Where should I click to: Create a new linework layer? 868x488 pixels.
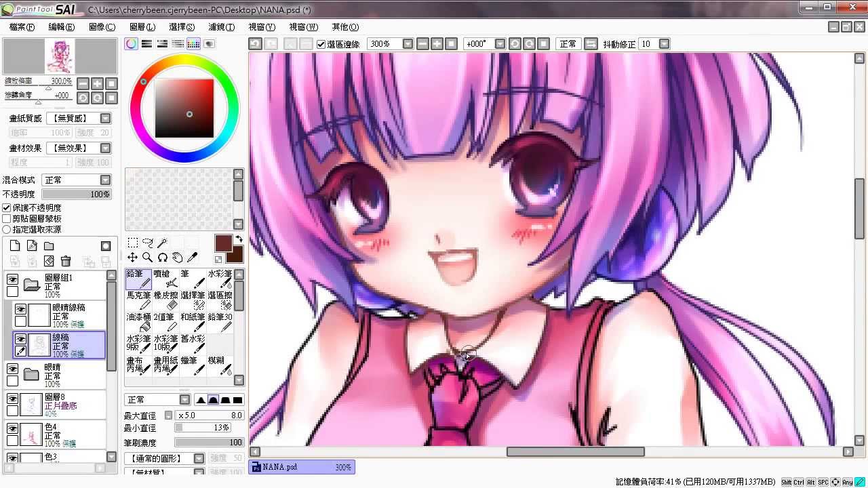pyautogui.click(x=32, y=246)
